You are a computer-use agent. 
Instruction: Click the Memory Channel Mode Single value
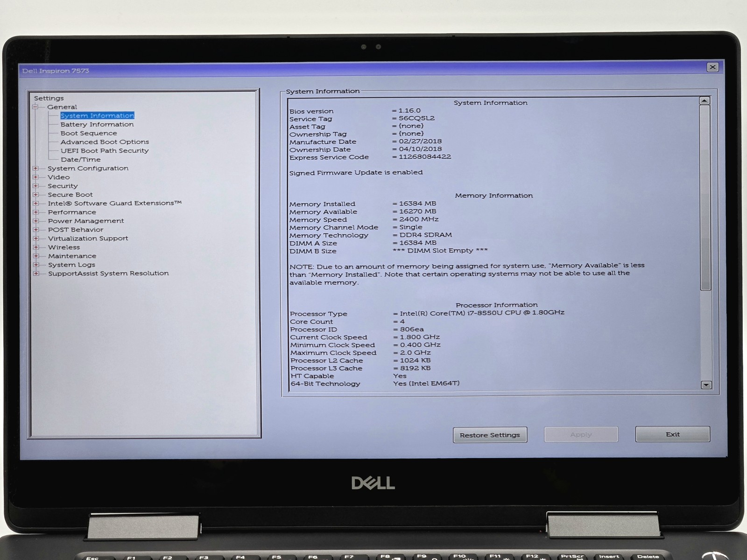click(411, 227)
